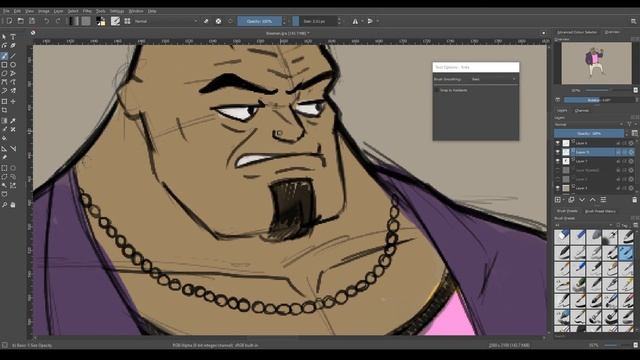Open file using the folder icon
The image size is (640, 360).
(x=20, y=21)
